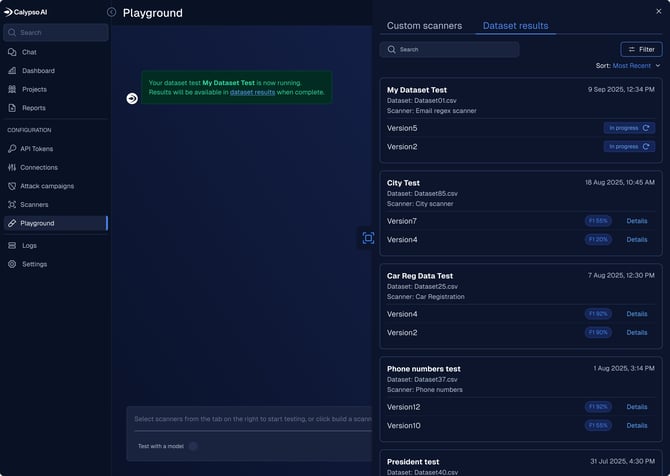670x476 pixels.
Task: Open the Dashboard page
Action: click(x=38, y=71)
